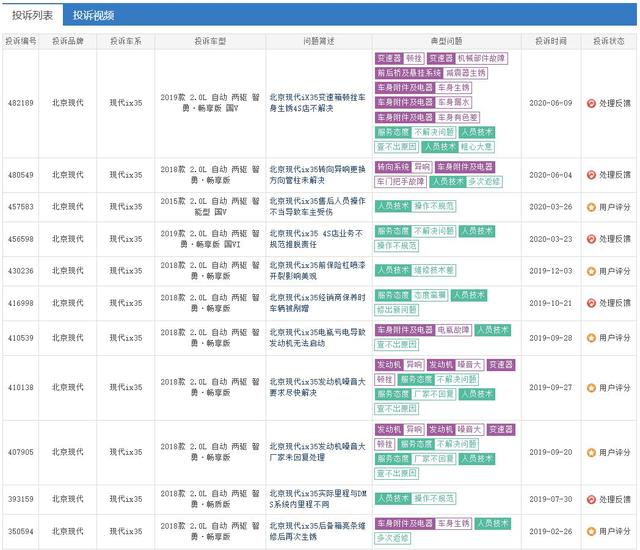The image size is (640, 550).
Task: Select complaint number 393159
Action: point(20,499)
